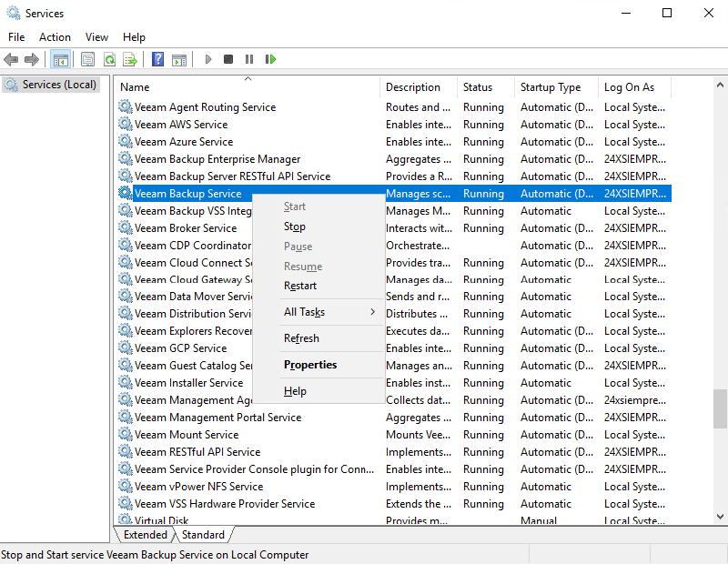728x564 pixels.
Task: Click the vertical scrollbar thumb
Action: click(720, 408)
